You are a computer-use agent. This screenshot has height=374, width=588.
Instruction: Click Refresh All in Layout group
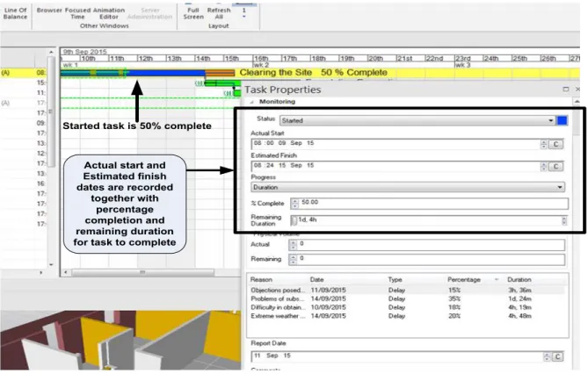coord(219,13)
